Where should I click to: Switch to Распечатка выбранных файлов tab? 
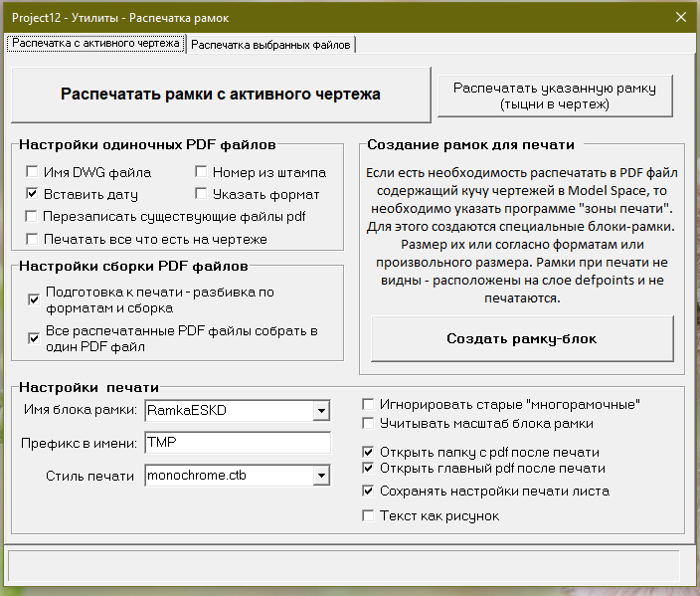(270, 45)
